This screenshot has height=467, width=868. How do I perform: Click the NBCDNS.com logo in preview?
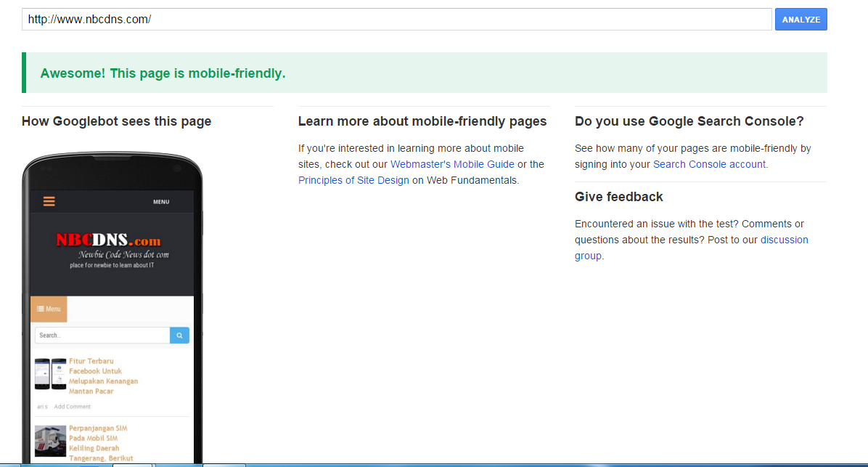pos(109,240)
